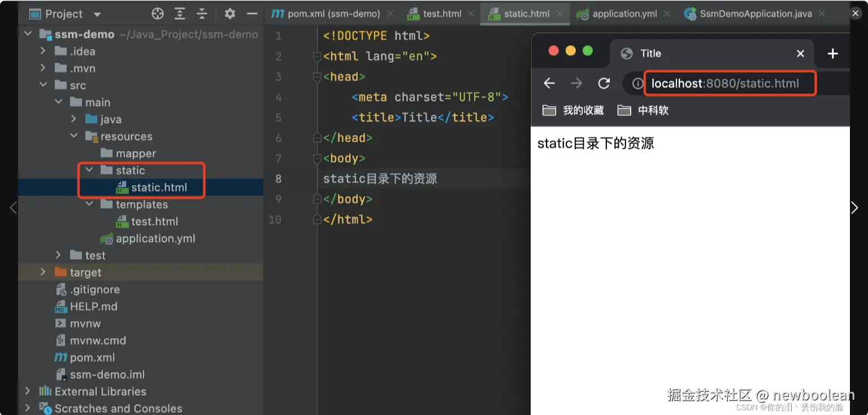Open the Project view dropdown
This screenshot has width=868, height=415.
point(97,14)
